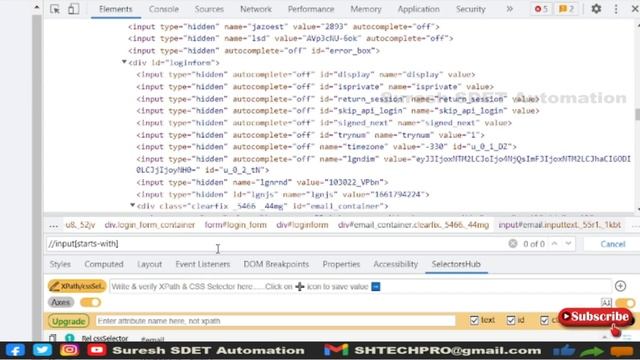Image resolution: width=640 pixels, height=360 pixels.
Task: Select breadcrumb div.login_form_container
Action: (x=150, y=225)
